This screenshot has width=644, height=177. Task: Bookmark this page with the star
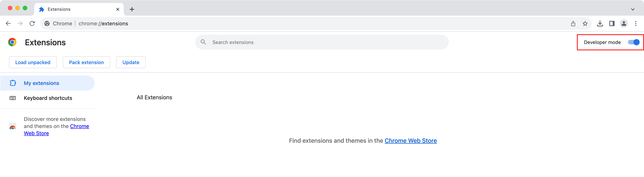[585, 24]
